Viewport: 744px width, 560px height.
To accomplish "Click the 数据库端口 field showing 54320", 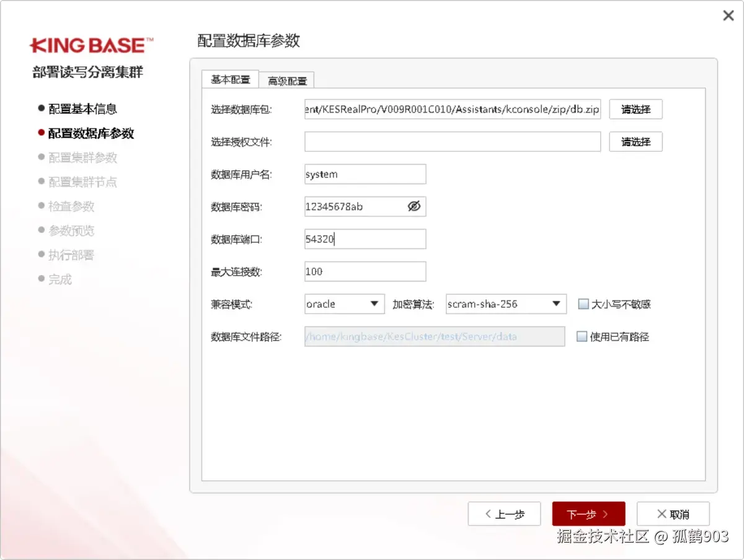I will [365, 239].
